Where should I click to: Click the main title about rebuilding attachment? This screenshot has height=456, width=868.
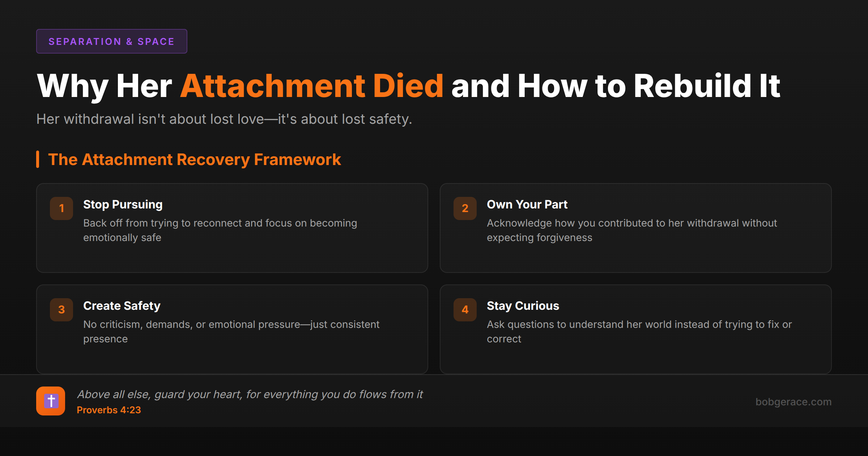point(409,86)
